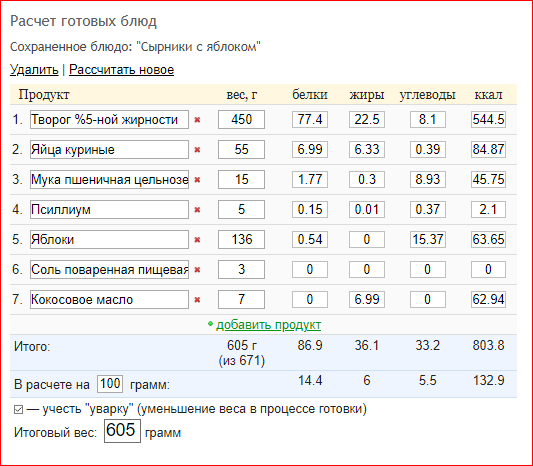Click the белки column header
The image size is (533, 466).
(310, 95)
